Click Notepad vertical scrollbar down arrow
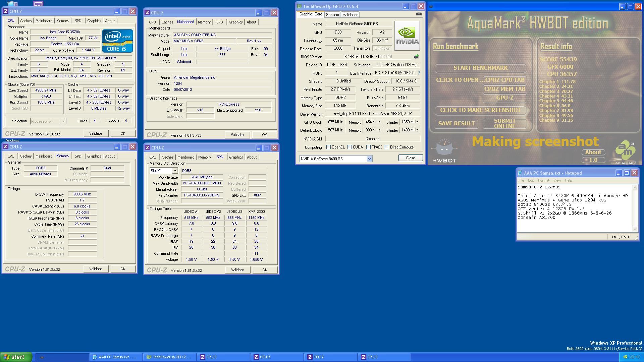644x362 pixels. pos(635,229)
